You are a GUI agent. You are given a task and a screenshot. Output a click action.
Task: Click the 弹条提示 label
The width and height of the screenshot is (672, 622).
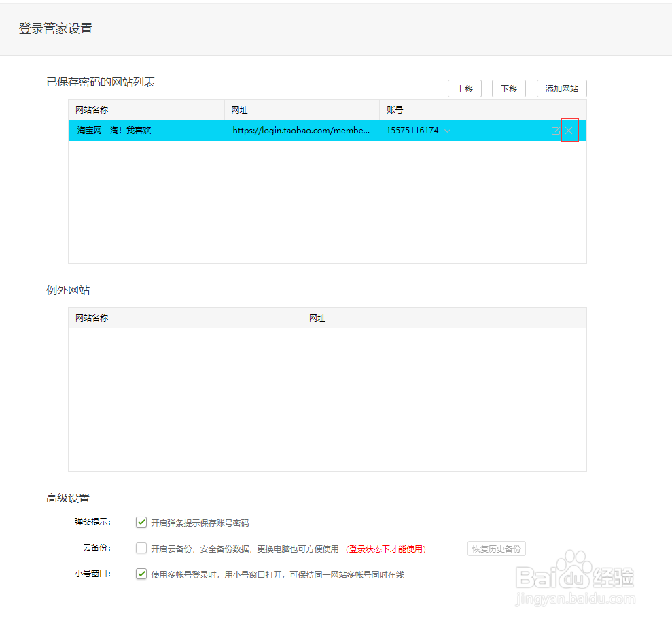click(x=92, y=522)
